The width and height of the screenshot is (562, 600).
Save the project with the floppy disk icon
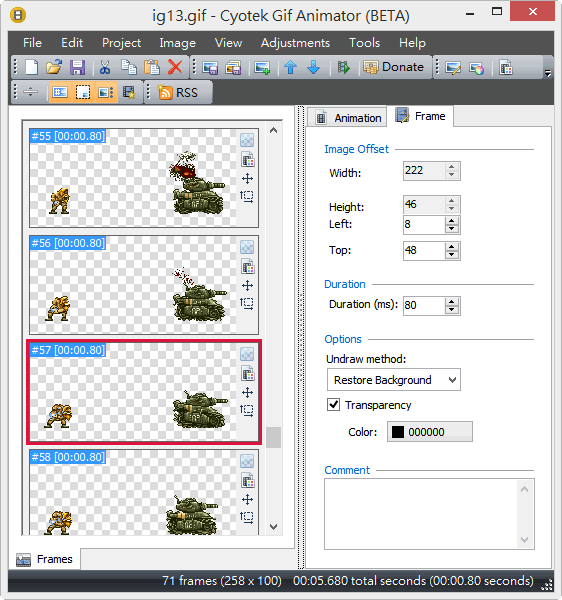(x=77, y=67)
